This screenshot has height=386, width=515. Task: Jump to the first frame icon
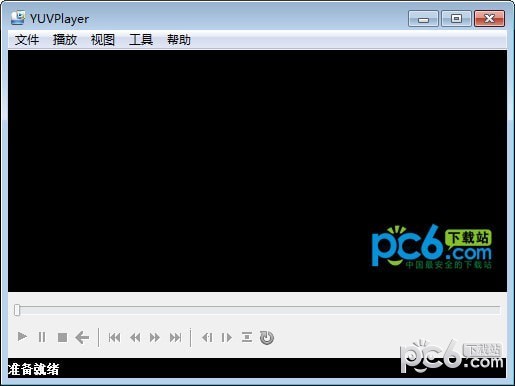[114, 338]
